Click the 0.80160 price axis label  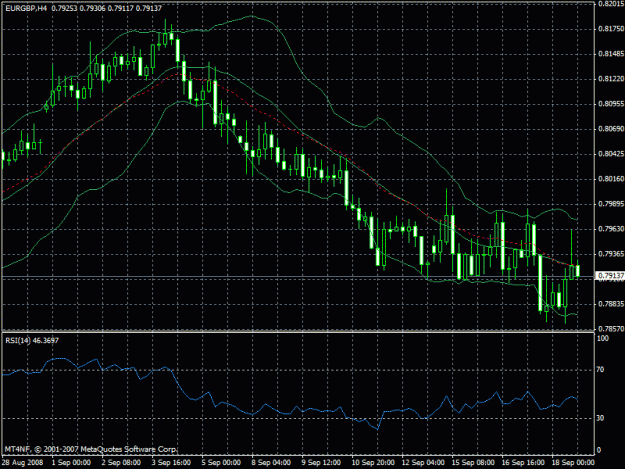(x=611, y=179)
